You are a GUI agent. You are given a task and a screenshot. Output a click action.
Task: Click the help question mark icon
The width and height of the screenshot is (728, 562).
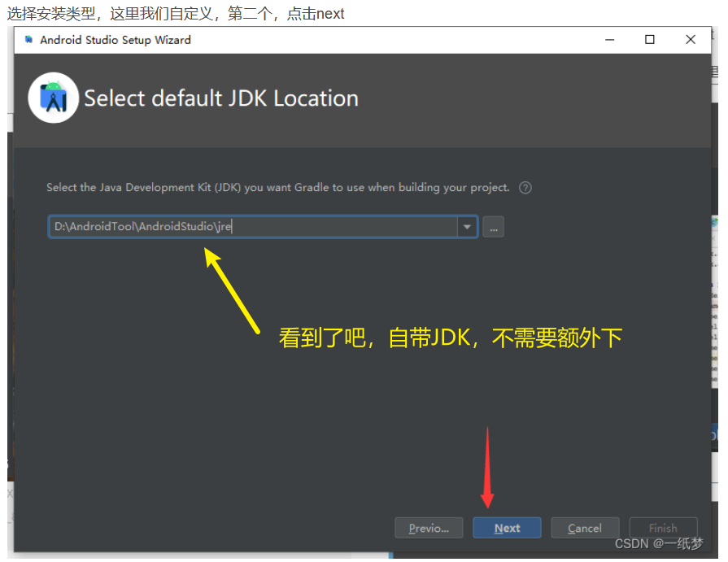pos(525,188)
